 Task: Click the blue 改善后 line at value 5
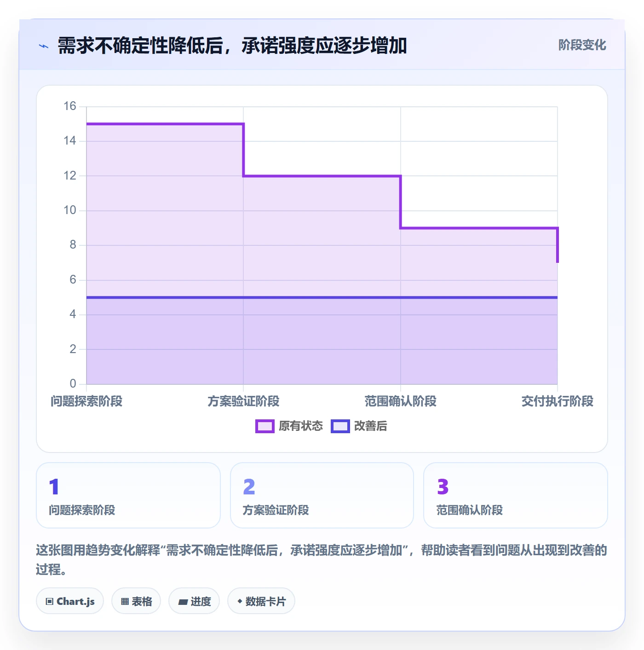pyautogui.click(x=322, y=297)
